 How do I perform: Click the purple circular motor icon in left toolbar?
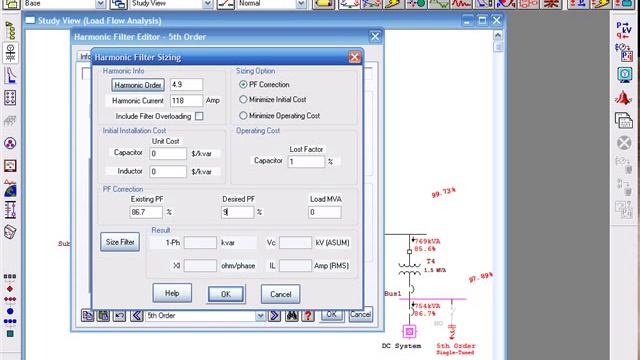(10, 143)
